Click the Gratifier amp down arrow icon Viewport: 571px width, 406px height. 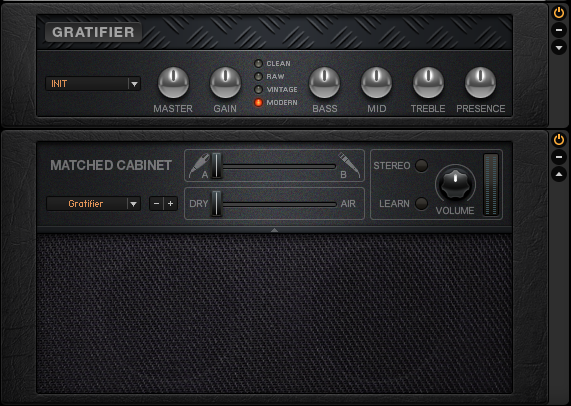(559, 47)
